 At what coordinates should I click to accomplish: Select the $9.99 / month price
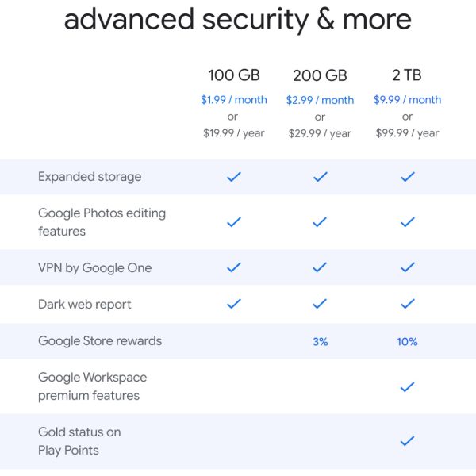click(407, 100)
